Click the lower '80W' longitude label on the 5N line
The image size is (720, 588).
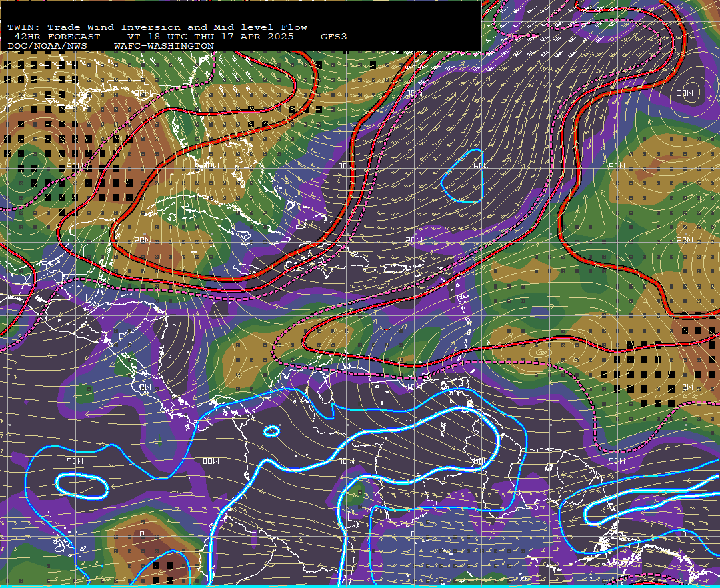(x=211, y=461)
